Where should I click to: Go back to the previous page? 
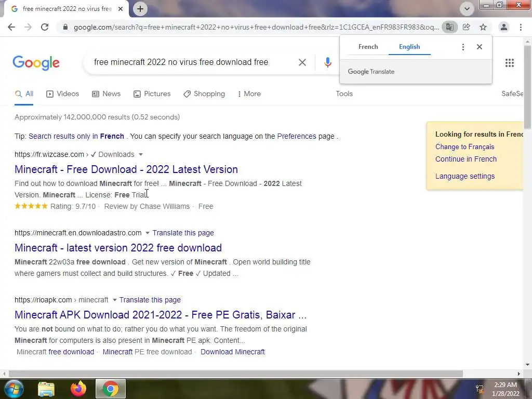(11, 27)
